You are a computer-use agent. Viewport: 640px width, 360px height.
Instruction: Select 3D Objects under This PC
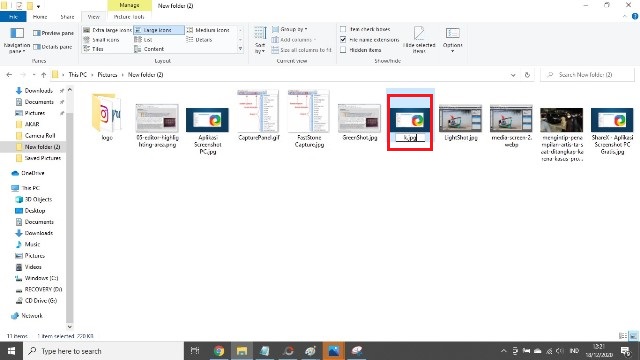(38, 199)
